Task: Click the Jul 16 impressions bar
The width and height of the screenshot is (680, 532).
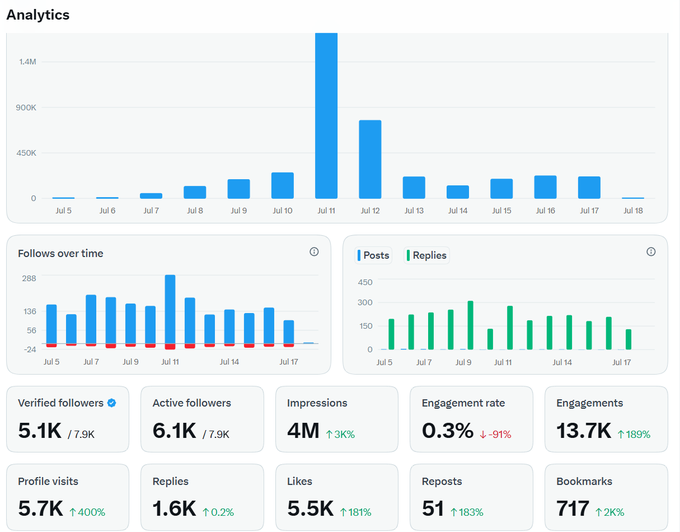Action: tap(545, 187)
